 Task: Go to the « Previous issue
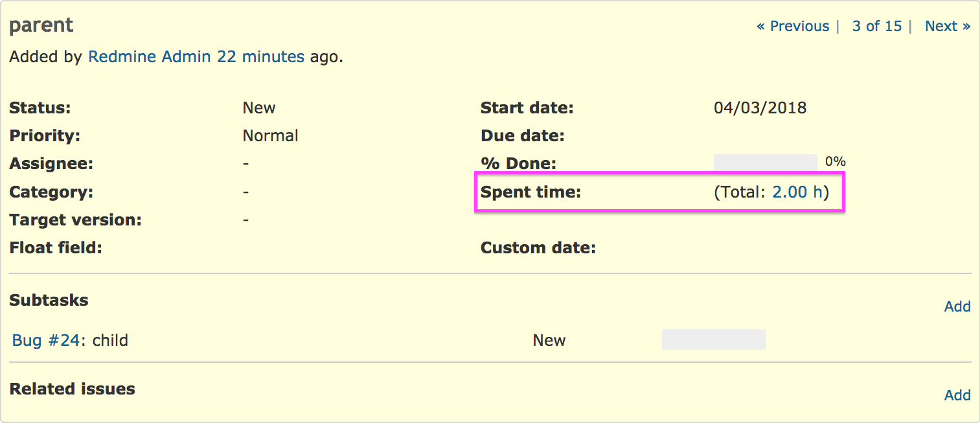[792, 27]
